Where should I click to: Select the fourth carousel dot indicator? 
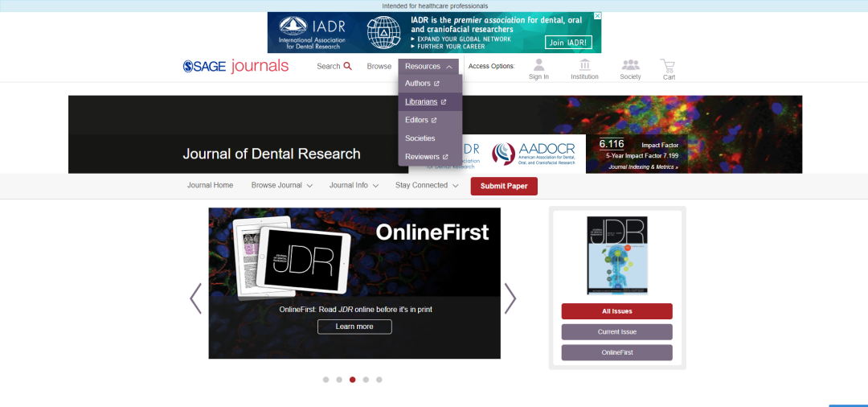[366, 379]
